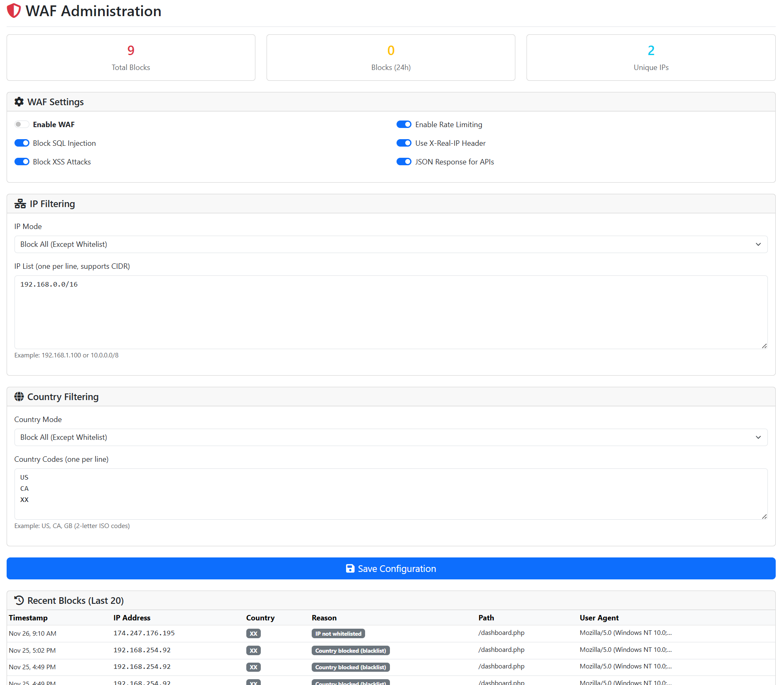Click the history icon beside Recent Blocks
This screenshot has width=784, height=685.
tap(18, 600)
